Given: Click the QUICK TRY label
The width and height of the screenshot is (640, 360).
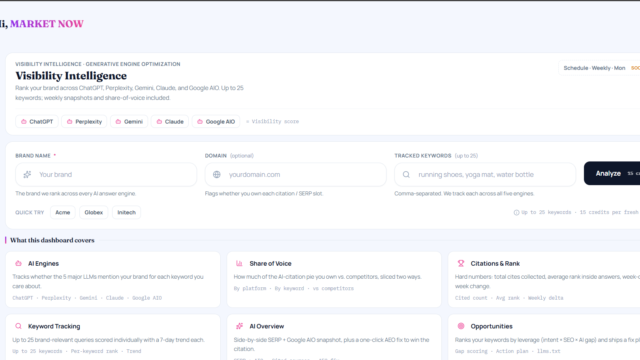Looking at the screenshot, I should [29, 213].
